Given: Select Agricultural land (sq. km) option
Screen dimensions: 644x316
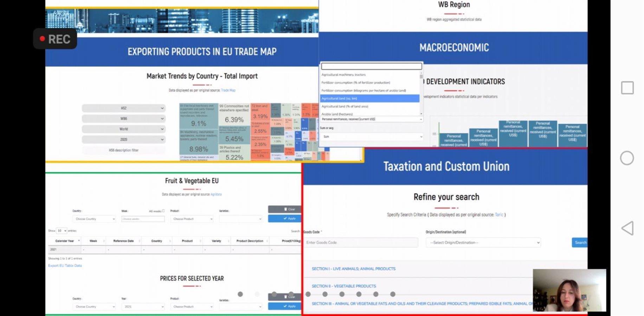Looking at the screenshot, I should (369, 98).
